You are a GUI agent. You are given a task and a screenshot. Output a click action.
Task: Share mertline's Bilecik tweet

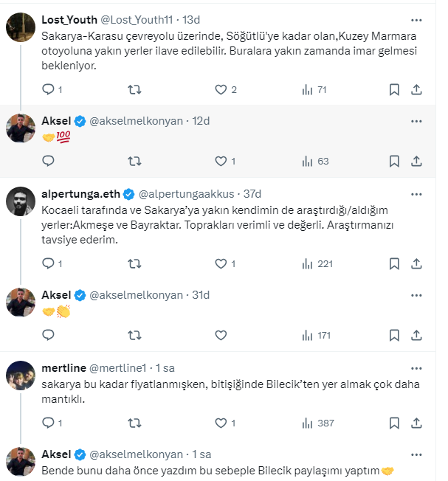[416, 423]
